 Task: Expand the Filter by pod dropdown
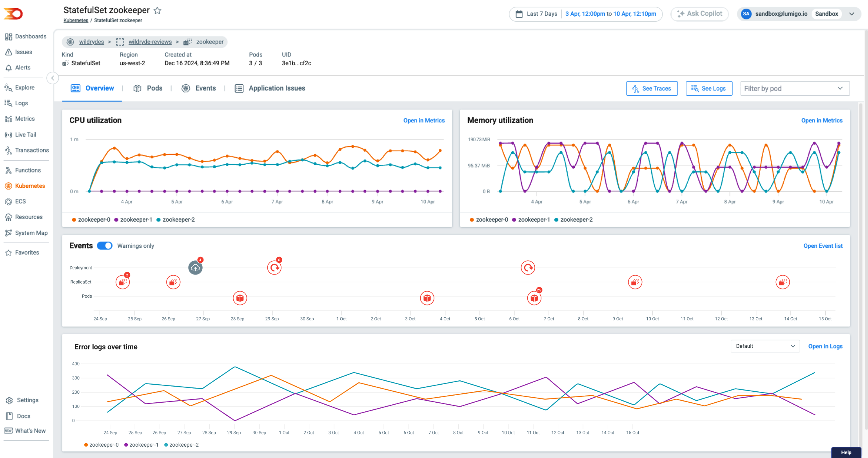pos(794,89)
